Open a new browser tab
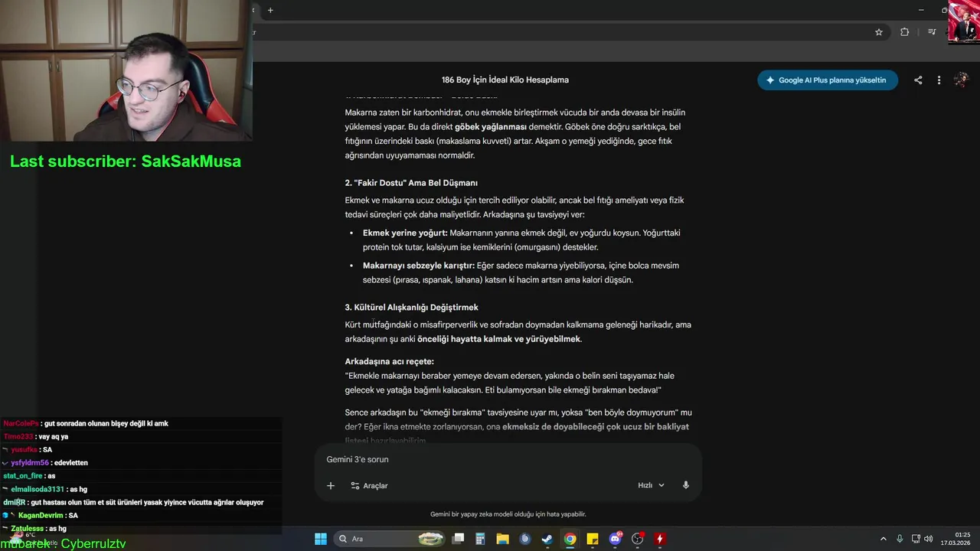The height and width of the screenshot is (551, 980). point(270,10)
